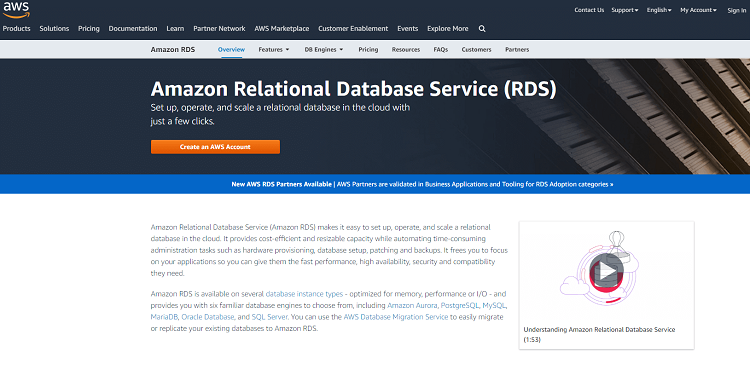Expand the My Account dropdown

pos(698,10)
